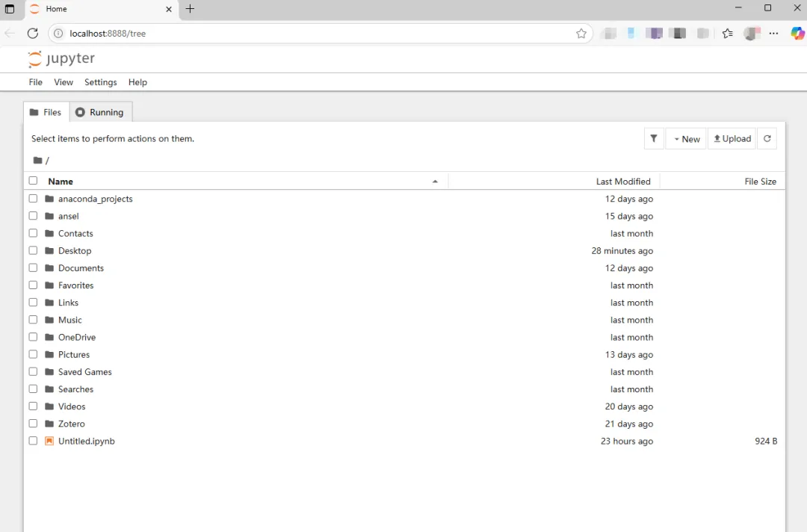Image resolution: width=807 pixels, height=532 pixels.
Task: Click the Music folder icon
Action: coord(49,320)
